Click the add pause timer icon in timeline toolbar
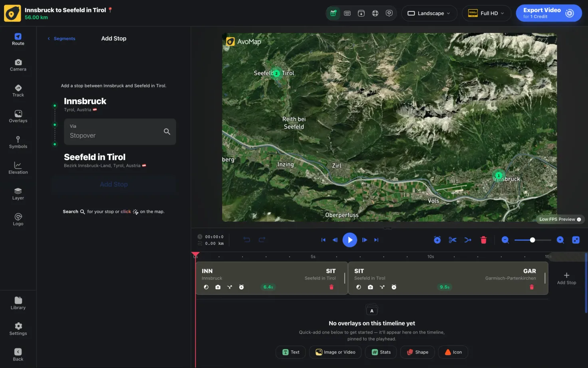 click(437, 240)
